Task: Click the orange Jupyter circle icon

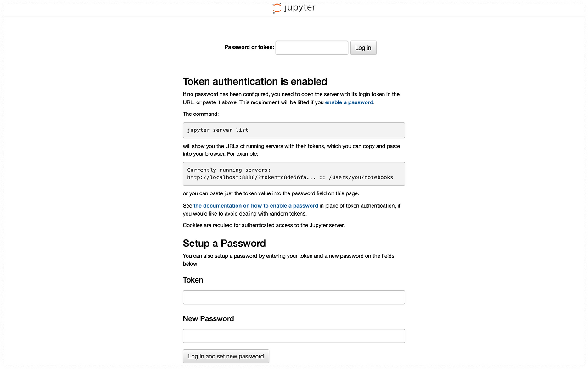Action: click(276, 8)
